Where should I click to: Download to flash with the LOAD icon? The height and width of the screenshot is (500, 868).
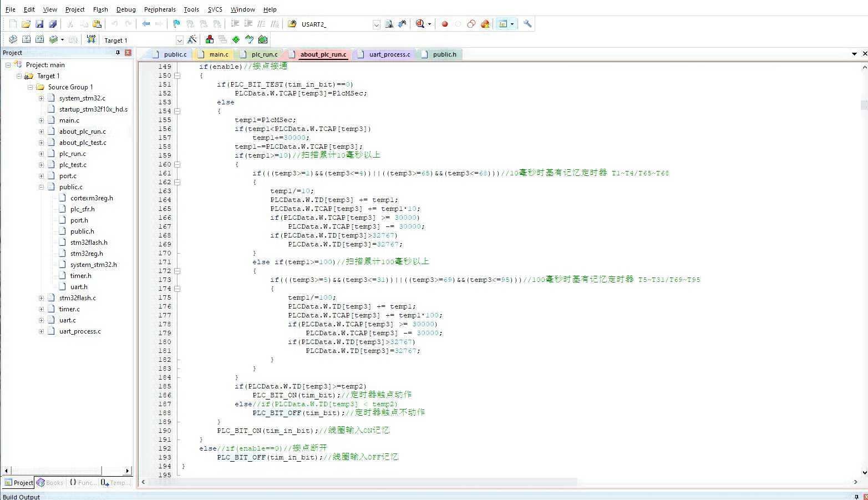91,39
